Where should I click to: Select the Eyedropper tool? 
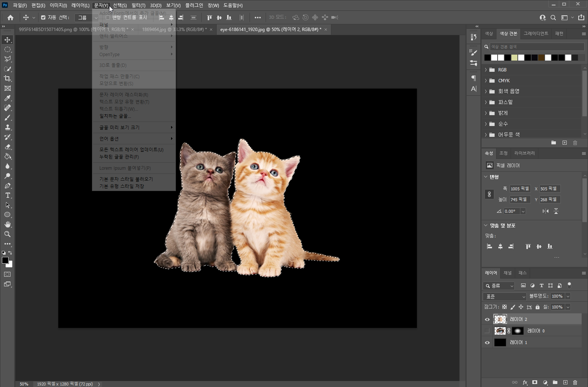pyautogui.click(x=7, y=98)
